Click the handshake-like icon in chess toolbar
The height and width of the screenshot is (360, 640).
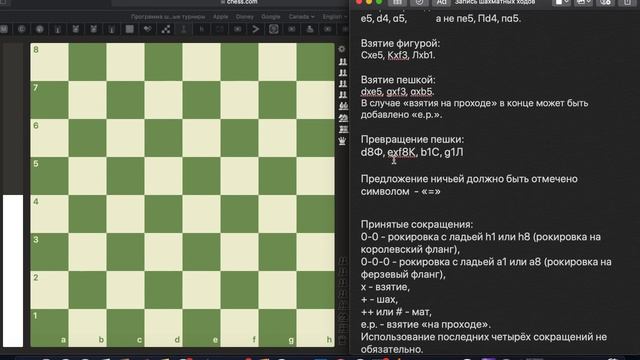(x=148, y=29)
